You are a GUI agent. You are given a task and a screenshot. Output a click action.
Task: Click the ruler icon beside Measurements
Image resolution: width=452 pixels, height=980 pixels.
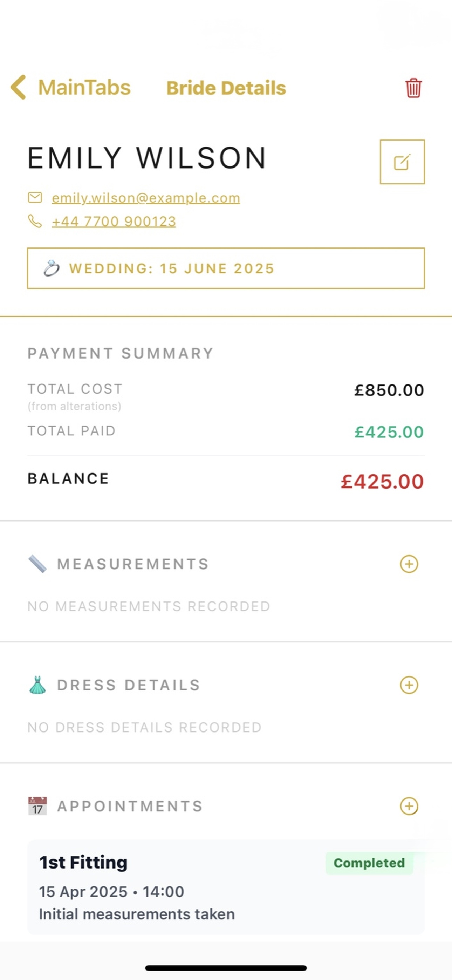tap(38, 564)
